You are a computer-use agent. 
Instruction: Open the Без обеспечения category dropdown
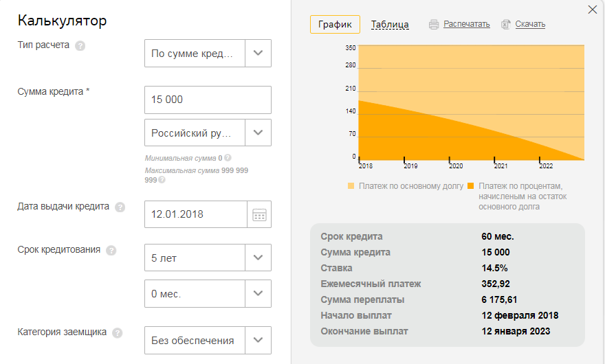click(x=258, y=340)
